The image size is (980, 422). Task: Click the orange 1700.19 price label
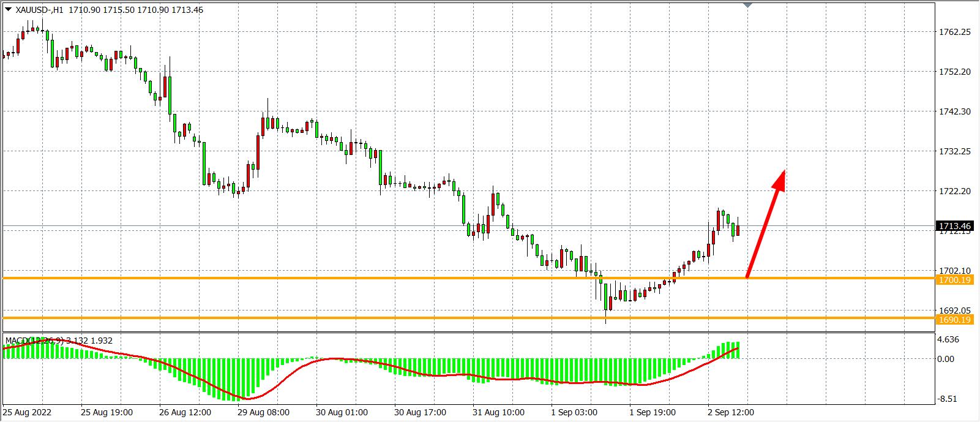954,280
